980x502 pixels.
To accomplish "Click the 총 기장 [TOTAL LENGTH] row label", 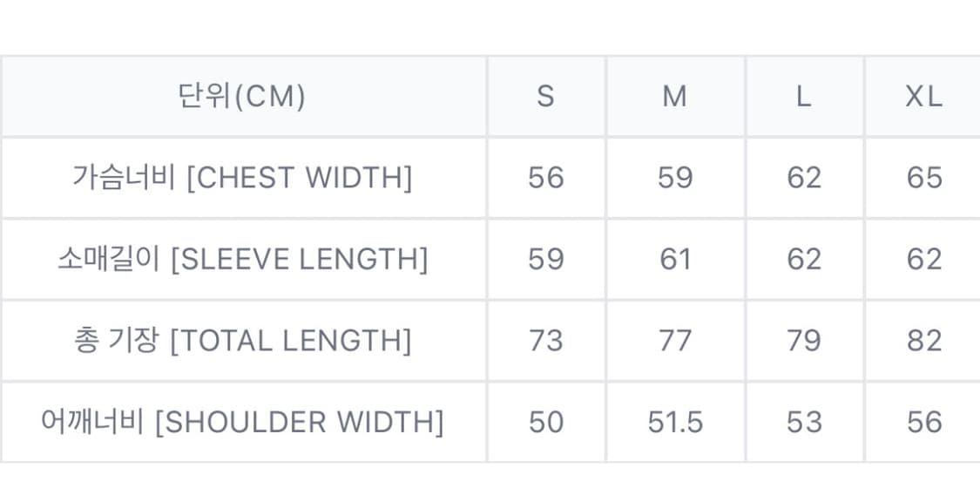I will coord(242,340).
